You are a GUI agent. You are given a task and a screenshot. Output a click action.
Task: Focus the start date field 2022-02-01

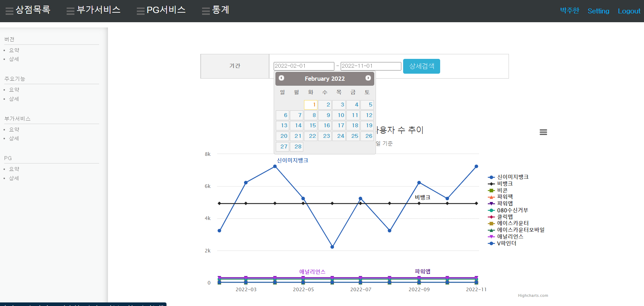304,66
